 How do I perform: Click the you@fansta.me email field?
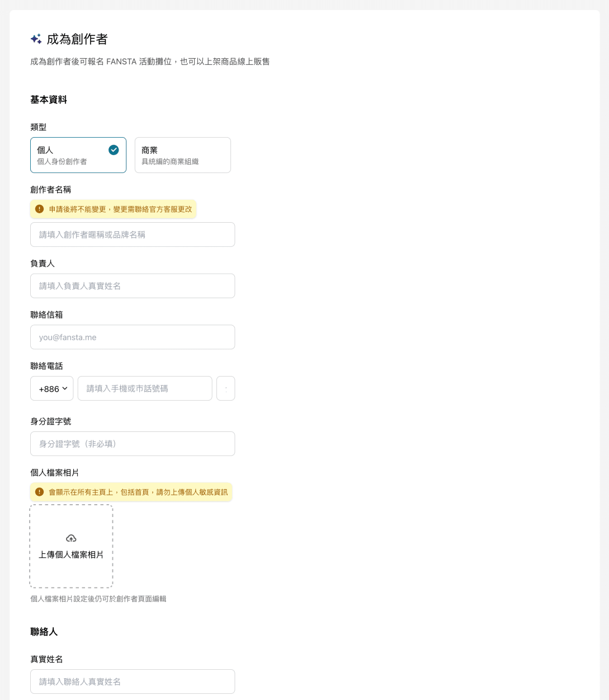click(133, 337)
